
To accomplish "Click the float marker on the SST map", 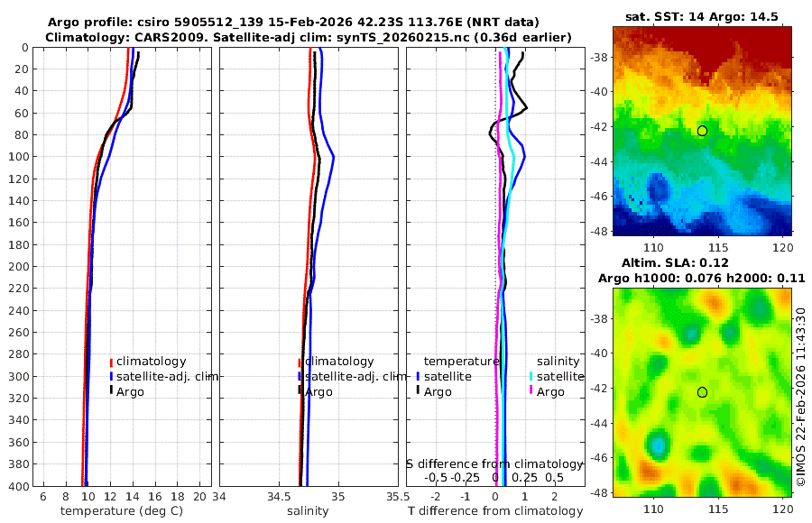I will (702, 131).
